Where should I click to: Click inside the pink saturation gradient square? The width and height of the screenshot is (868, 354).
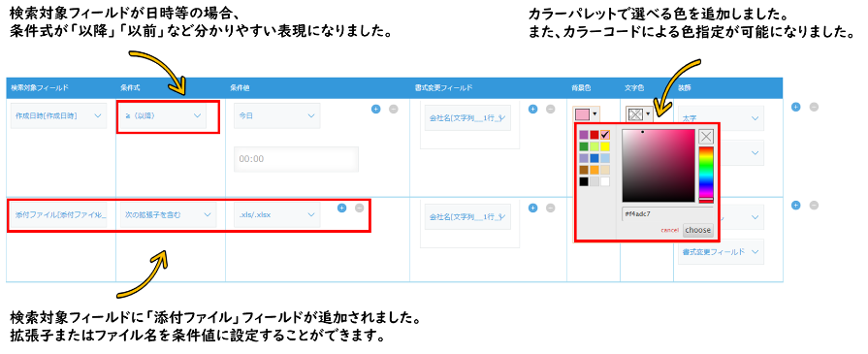tap(659, 166)
